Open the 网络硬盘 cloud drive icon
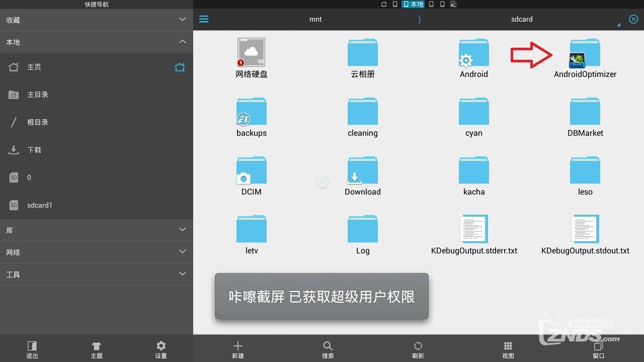644x362 pixels. click(x=252, y=52)
